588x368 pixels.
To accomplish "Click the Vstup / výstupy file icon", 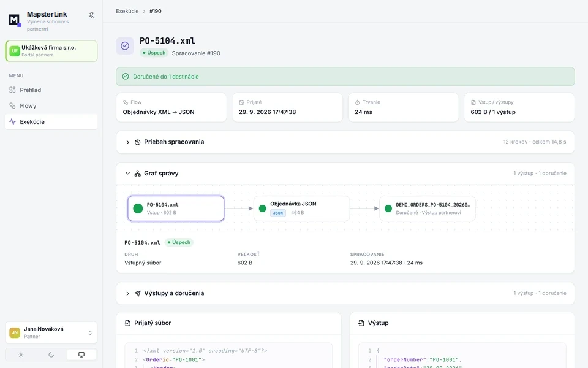I will pos(473,102).
